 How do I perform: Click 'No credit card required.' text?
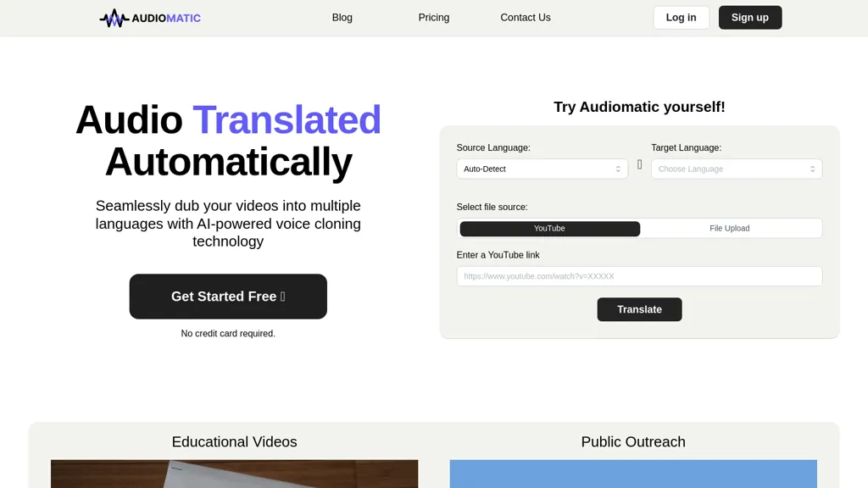pos(228,334)
